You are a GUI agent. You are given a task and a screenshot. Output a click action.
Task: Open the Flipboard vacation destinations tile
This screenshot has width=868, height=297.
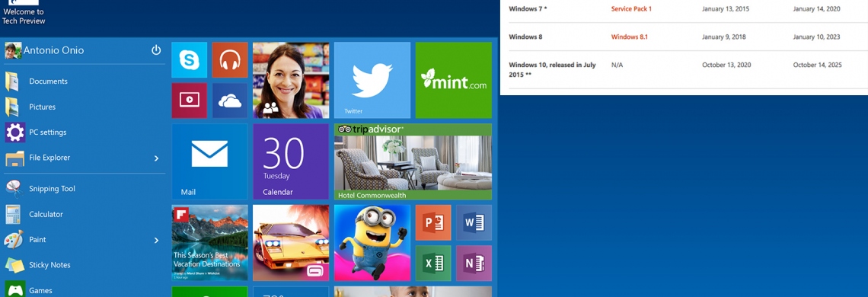(210, 243)
